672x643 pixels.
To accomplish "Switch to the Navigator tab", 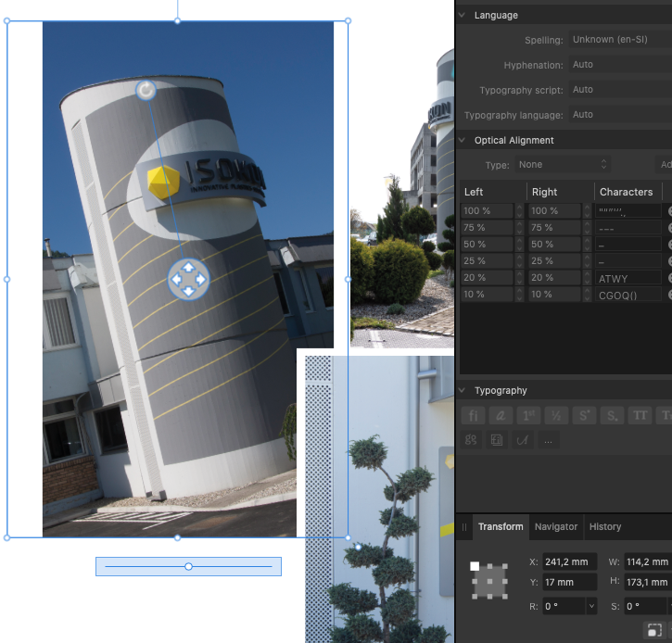I will click(556, 526).
